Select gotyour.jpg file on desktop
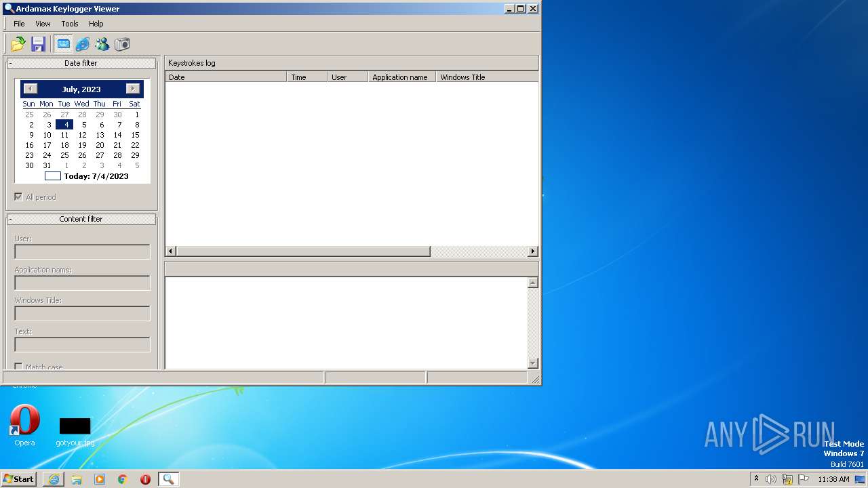 coord(75,432)
